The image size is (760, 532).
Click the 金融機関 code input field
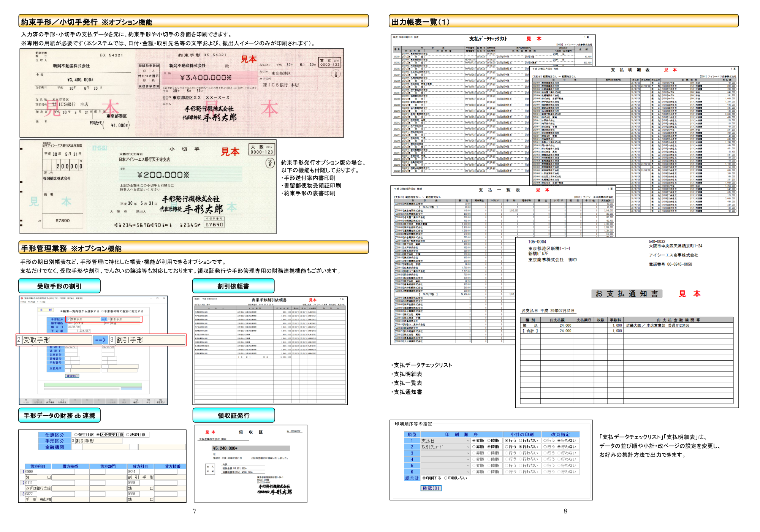click(76, 447)
